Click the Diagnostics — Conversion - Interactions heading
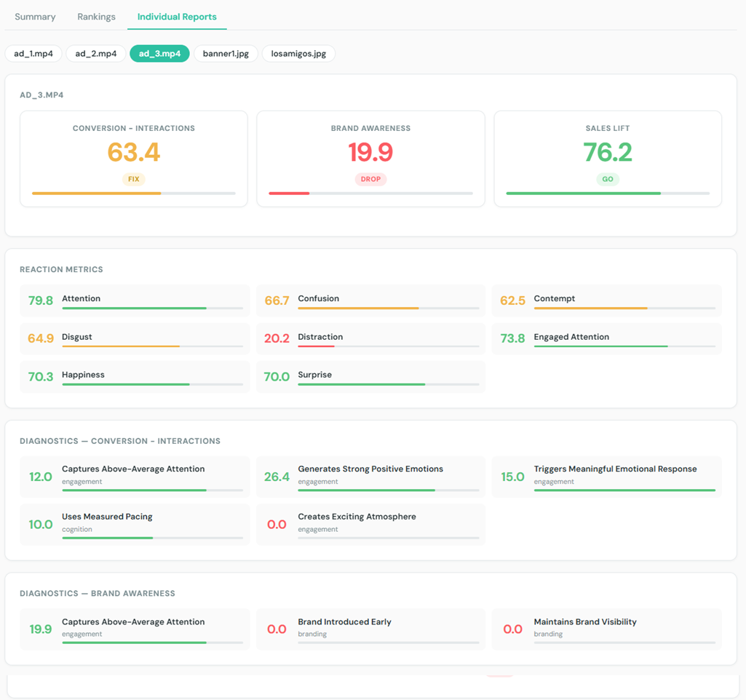This screenshot has height=700, width=746. point(120,441)
